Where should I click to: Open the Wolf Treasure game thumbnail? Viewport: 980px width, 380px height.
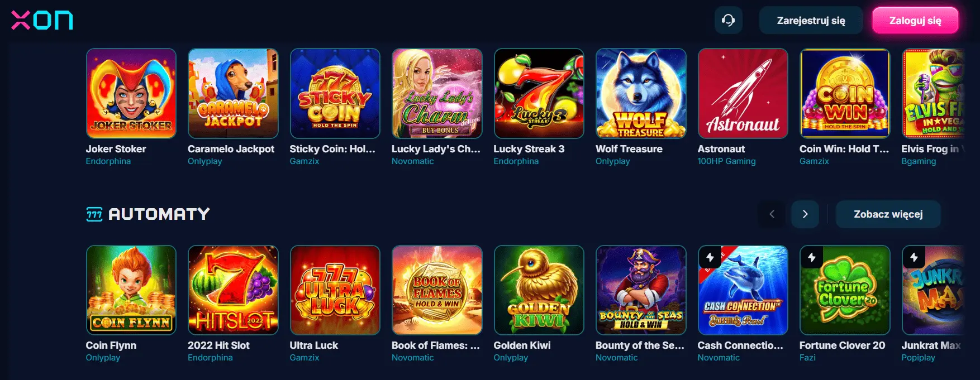pos(641,93)
